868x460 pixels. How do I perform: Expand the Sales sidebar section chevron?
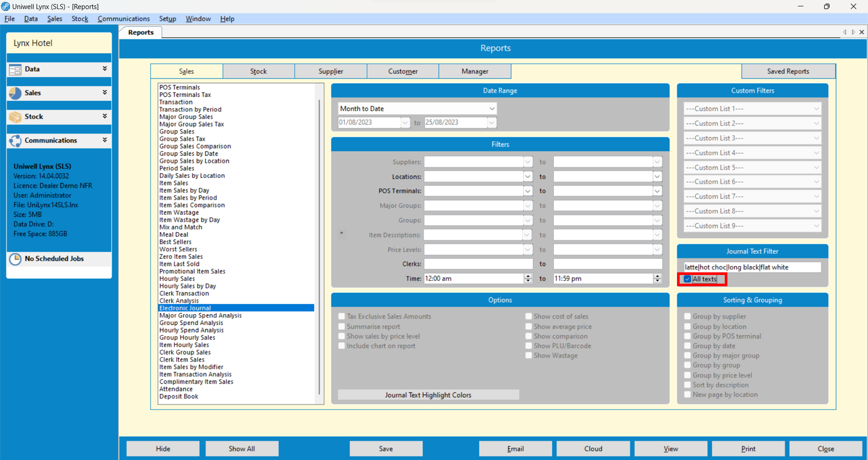[x=105, y=92]
